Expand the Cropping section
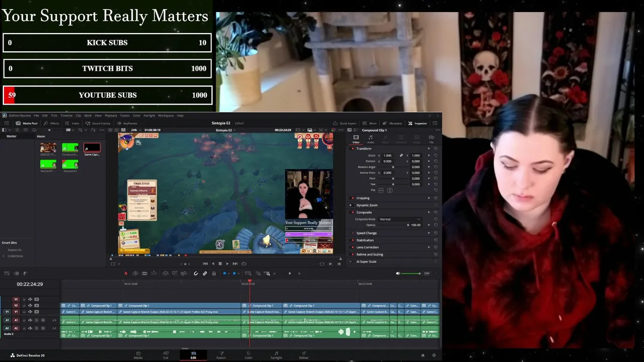 (x=363, y=198)
